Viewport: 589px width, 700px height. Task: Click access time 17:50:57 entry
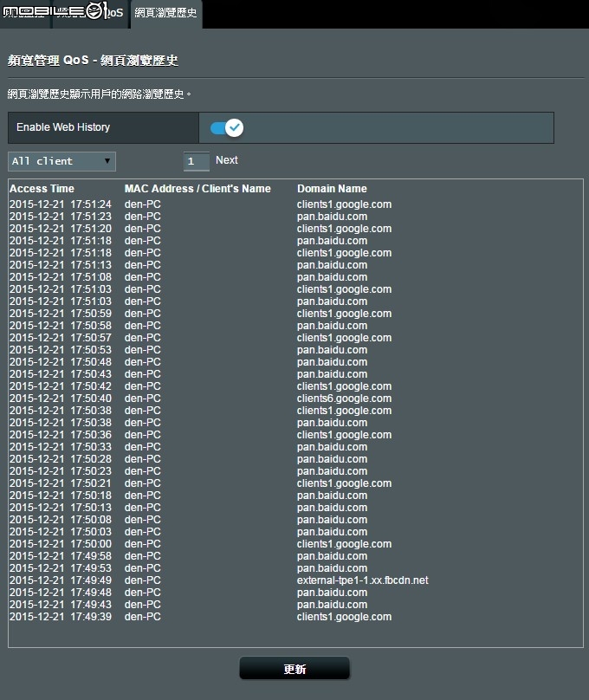tap(61, 338)
